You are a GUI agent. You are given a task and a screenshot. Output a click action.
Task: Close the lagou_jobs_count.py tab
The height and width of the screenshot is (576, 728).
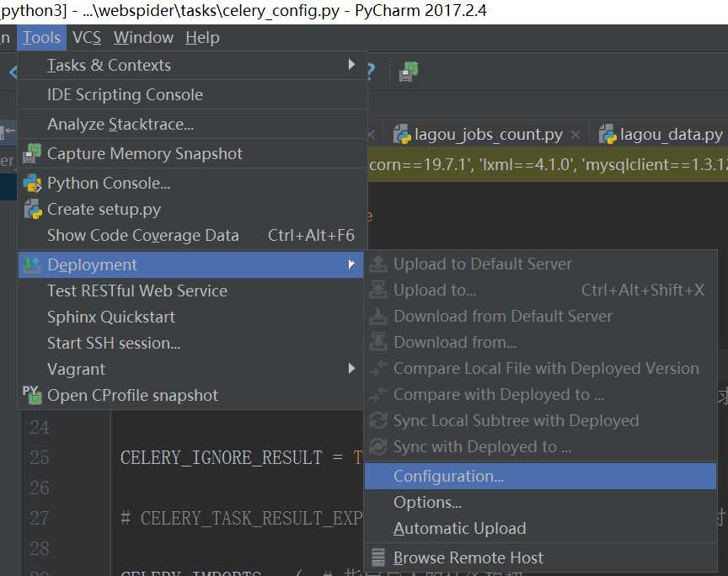click(575, 135)
